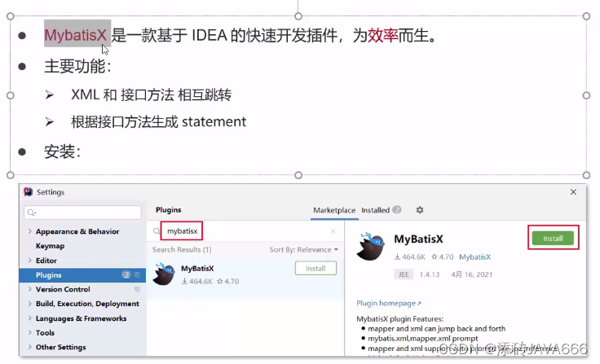
Task: Switch to the Marketplace tab
Action: 334,210
